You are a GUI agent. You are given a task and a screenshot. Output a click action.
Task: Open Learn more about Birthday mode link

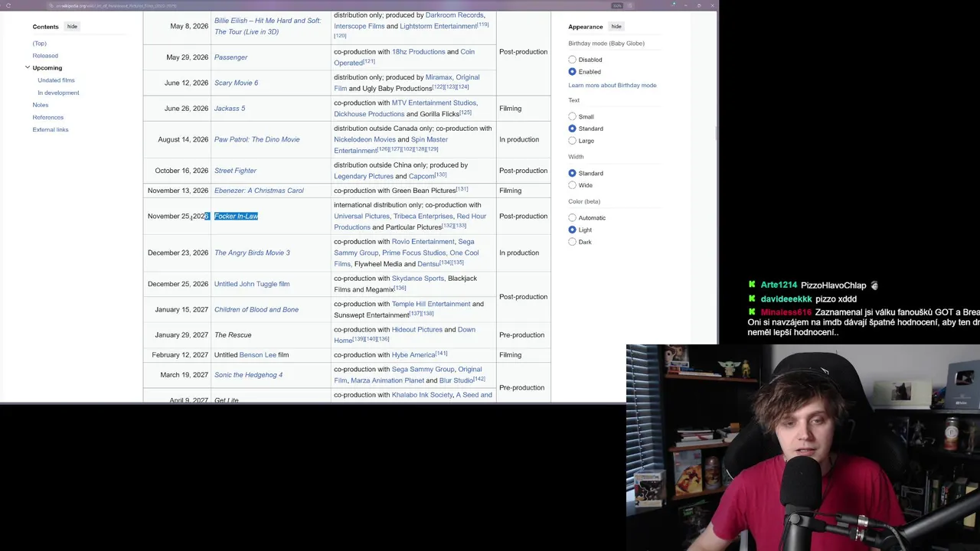[612, 85]
